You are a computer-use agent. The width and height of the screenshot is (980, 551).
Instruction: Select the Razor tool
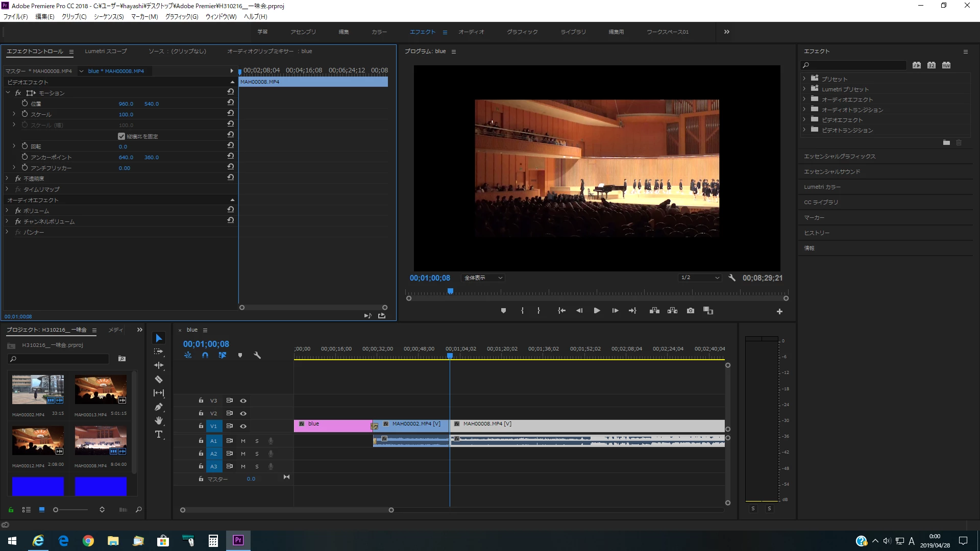(x=159, y=379)
